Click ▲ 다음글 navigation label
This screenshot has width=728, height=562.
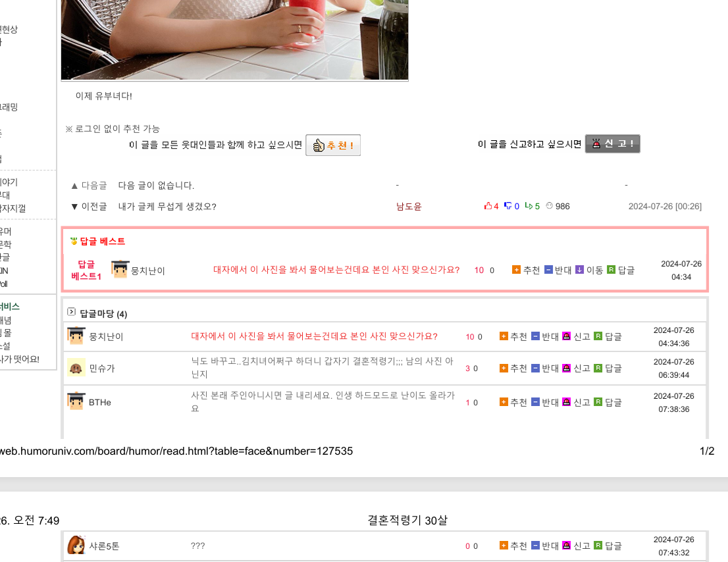[89, 186]
